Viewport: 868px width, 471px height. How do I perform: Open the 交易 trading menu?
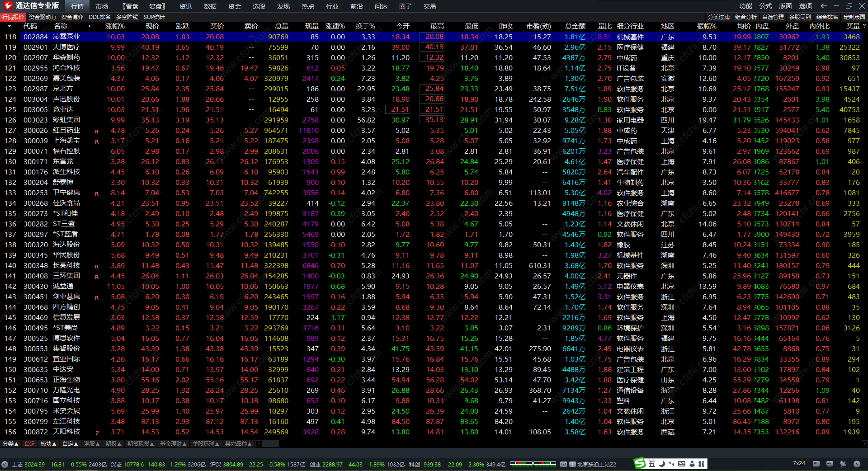click(x=429, y=6)
